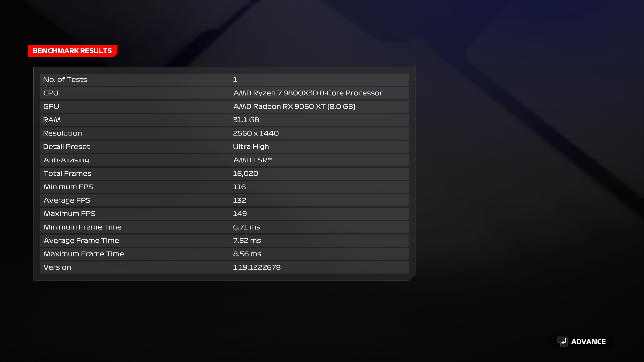Click the Enter key icon beside Advance

pos(562,341)
